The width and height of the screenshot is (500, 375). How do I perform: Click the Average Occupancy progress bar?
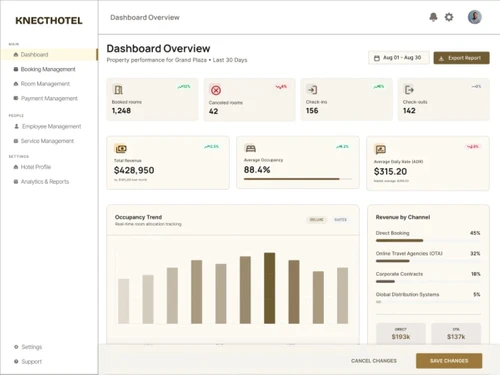click(x=298, y=179)
